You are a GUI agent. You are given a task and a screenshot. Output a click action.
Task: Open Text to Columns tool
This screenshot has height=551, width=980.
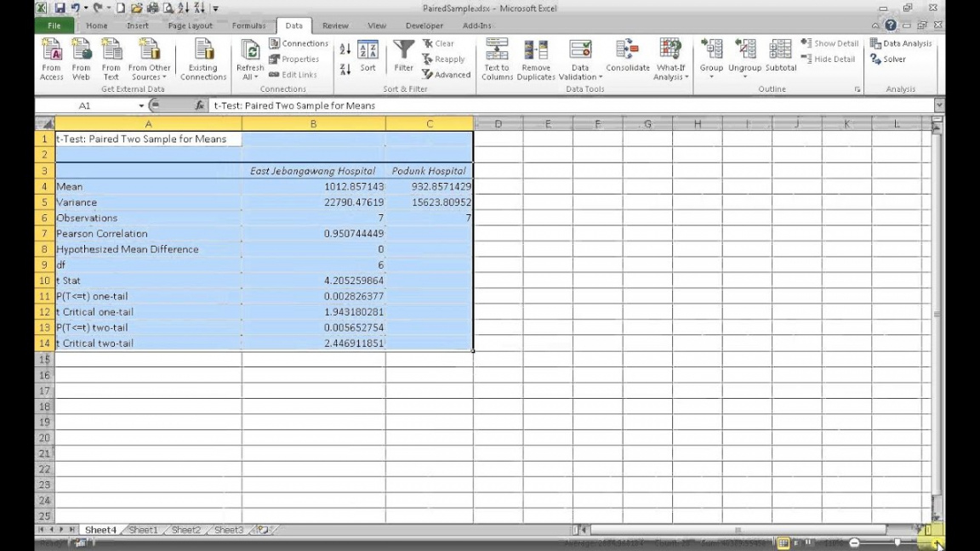coord(497,60)
